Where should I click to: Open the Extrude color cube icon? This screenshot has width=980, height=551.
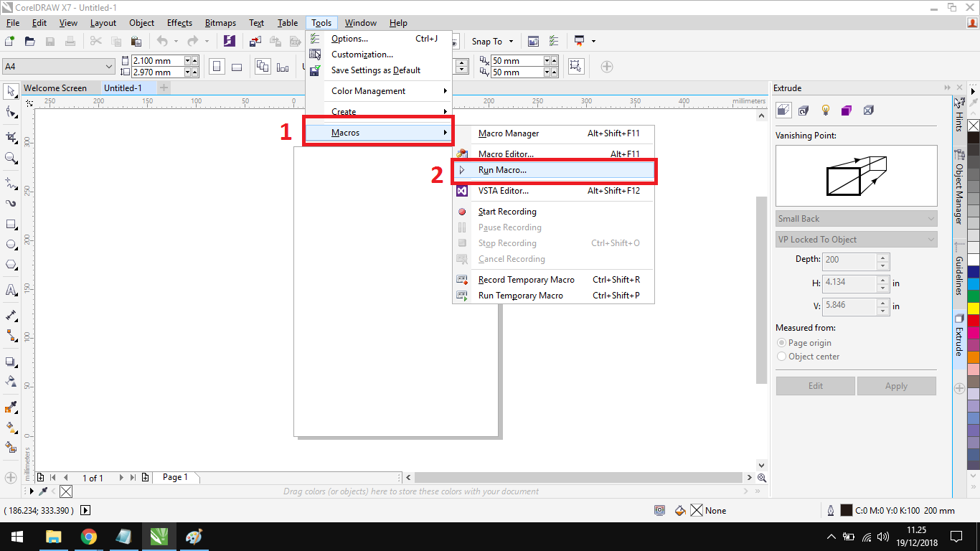(847, 110)
